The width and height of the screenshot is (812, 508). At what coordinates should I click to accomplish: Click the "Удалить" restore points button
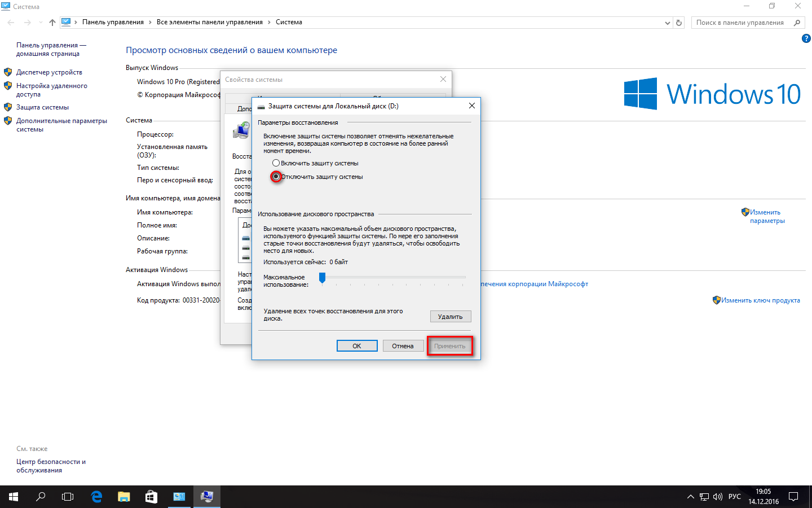[x=451, y=317]
